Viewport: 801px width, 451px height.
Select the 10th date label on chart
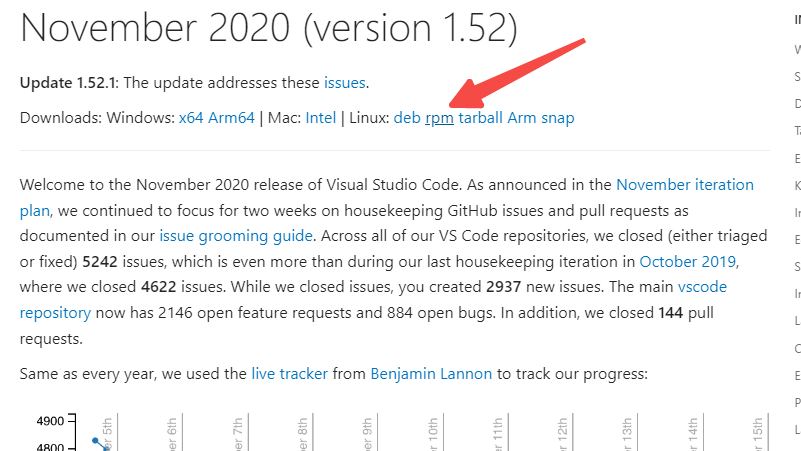[433, 434]
